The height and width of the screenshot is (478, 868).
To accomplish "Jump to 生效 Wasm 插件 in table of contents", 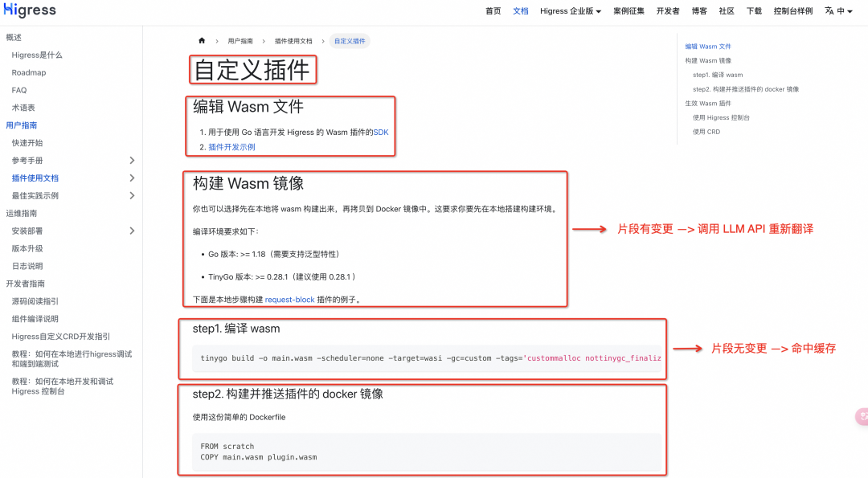I will point(708,104).
